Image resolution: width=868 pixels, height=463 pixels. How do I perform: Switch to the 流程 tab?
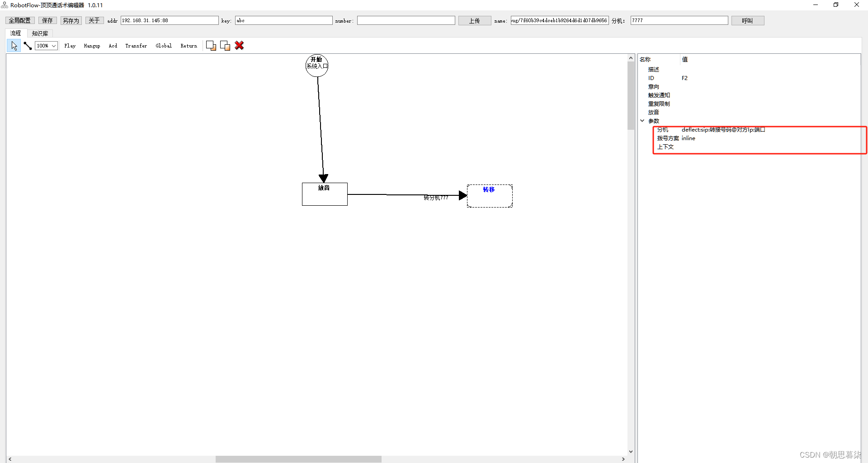click(x=16, y=33)
